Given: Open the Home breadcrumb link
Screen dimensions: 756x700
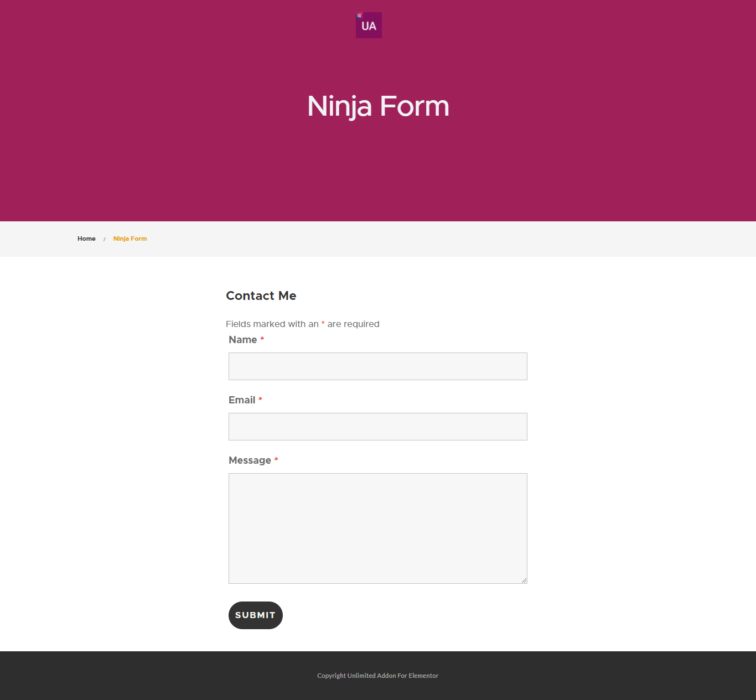Looking at the screenshot, I should click(x=86, y=238).
